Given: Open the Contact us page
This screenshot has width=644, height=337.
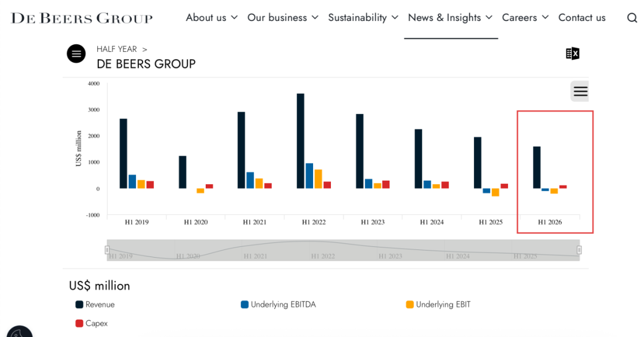Looking at the screenshot, I should pos(582,18).
